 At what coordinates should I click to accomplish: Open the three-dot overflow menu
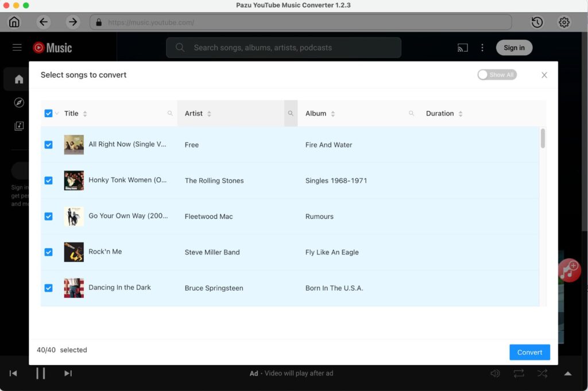point(482,48)
